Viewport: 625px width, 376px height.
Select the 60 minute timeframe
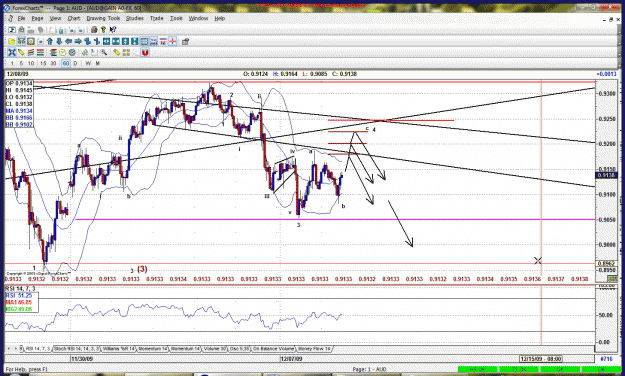pyautogui.click(x=66, y=63)
